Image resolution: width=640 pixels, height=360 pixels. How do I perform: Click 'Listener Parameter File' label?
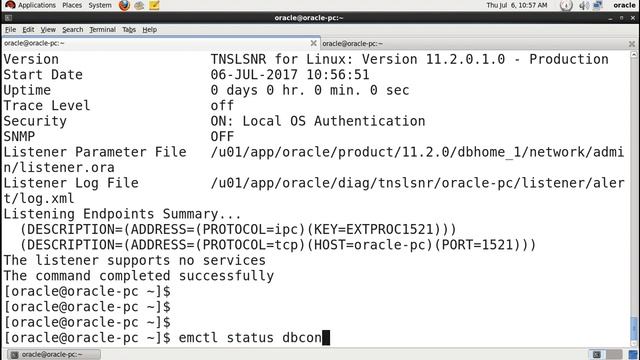[x=95, y=152]
